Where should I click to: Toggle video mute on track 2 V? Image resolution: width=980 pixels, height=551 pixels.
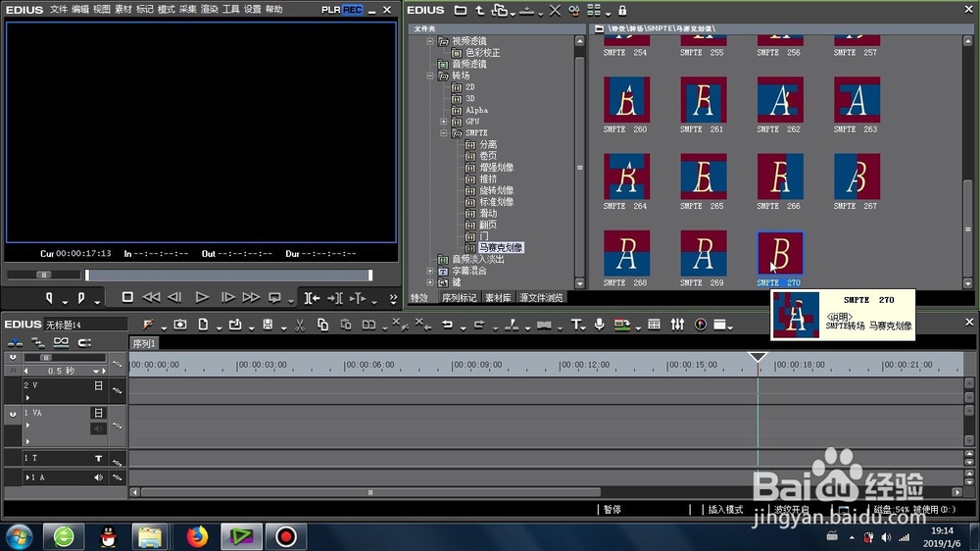click(98, 386)
